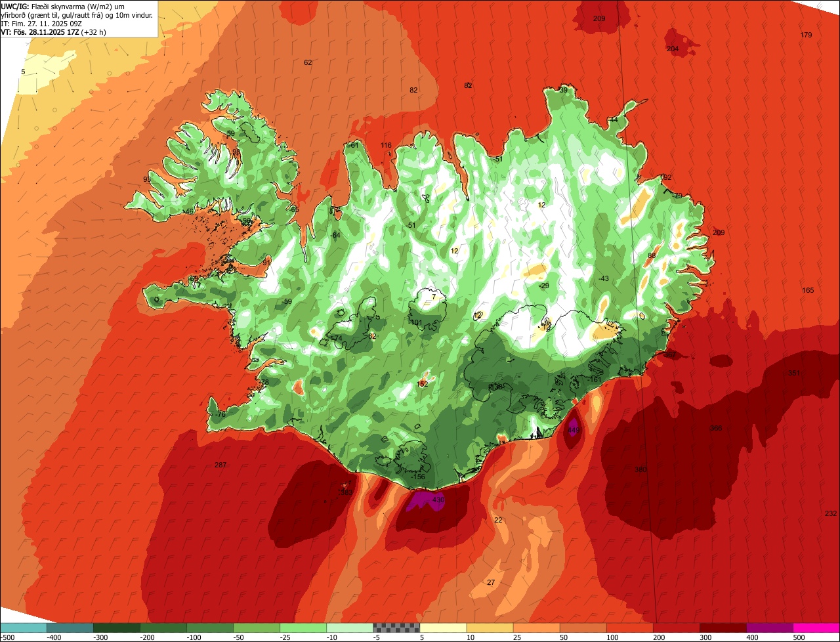The height and width of the screenshot is (642, 840).
Task: Click the map value '-46' in the southern Westfjords
Action: click(x=188, y=211)
